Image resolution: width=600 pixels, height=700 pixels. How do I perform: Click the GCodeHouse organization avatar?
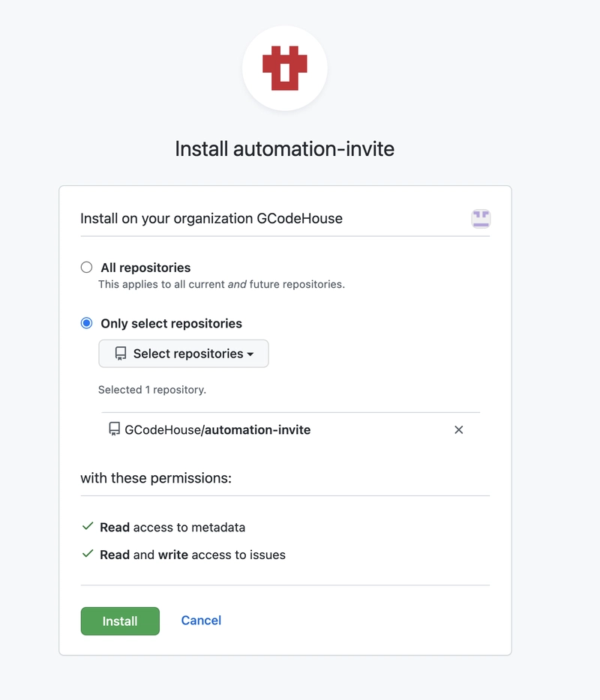(481, 219)
